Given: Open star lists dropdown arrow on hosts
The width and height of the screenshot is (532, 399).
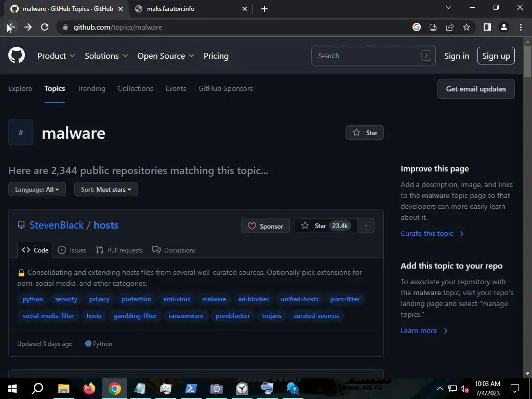Looking at the screenshot, I should (x=366, y=225).
